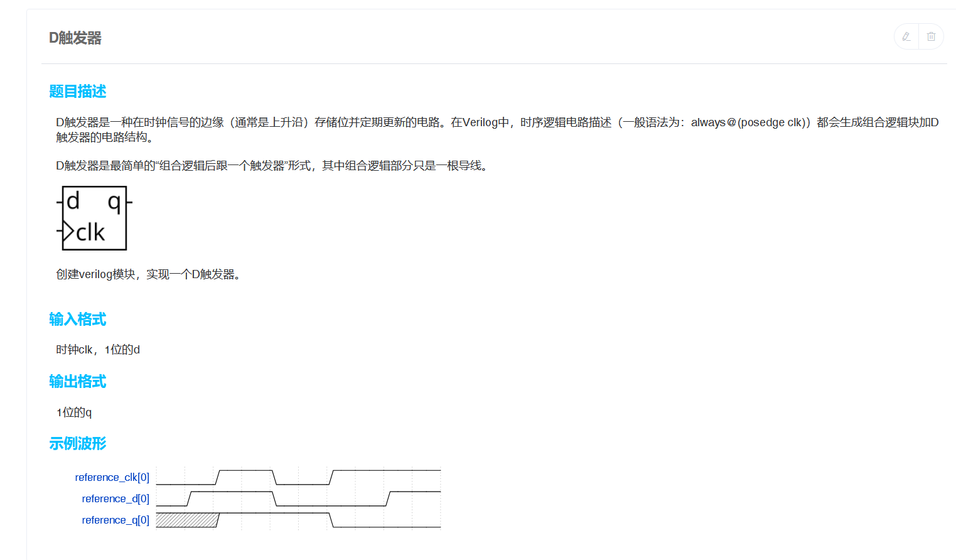Select the 输入格式 section heading
This screenshot has height=560, width=956.
tap(78, 320)
